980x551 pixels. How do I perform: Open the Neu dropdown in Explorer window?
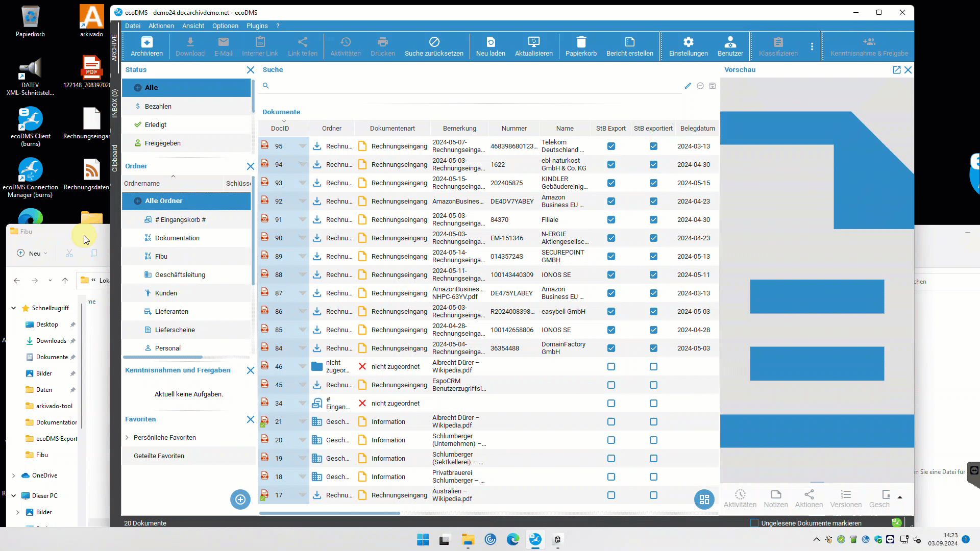click(x=32, y=254)
